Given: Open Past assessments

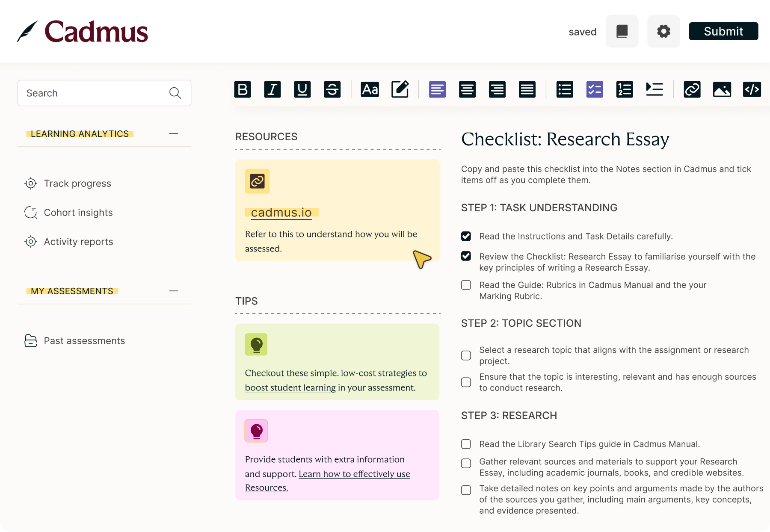Looking at the screenshot, I should pos(75,341).
